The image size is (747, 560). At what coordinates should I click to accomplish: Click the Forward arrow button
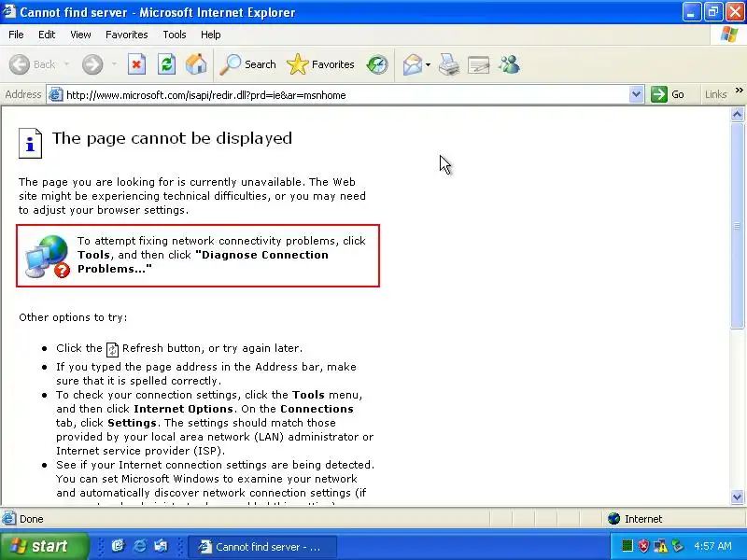(92, 64)
